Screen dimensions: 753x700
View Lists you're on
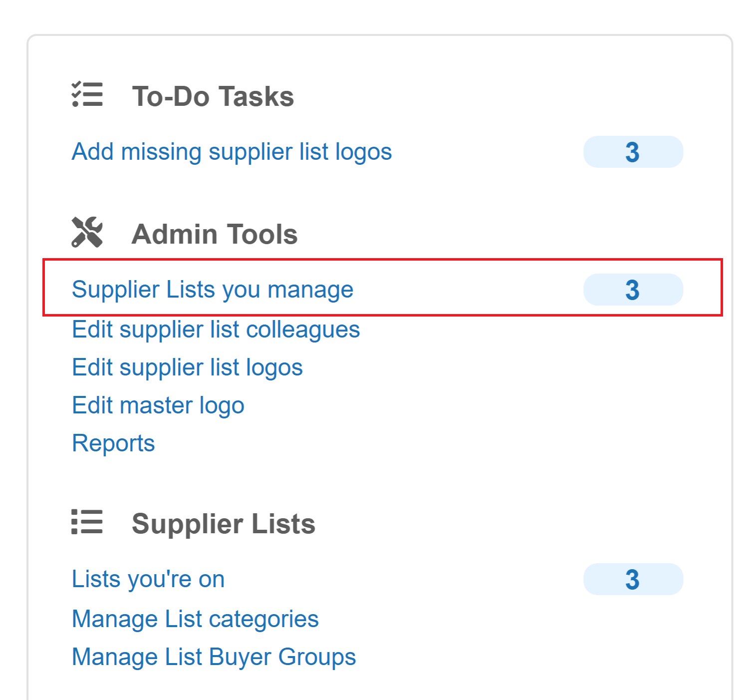(x=148, y=579)
